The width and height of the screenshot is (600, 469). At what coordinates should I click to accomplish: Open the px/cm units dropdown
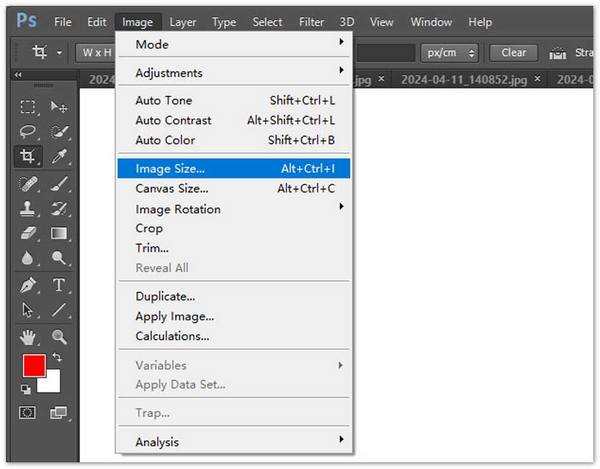click(449, 52)
